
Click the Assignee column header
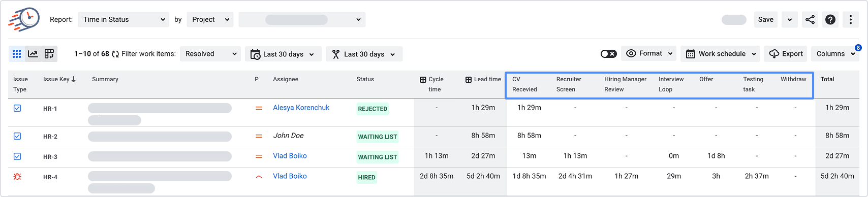click(x=286, y=79)
